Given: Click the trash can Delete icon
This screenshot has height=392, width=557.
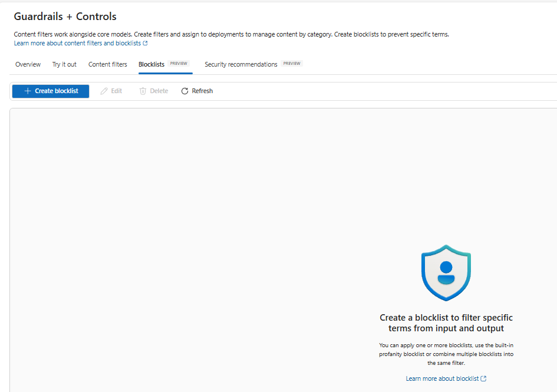Looking at the screenshot, I should tap(143, 91).
